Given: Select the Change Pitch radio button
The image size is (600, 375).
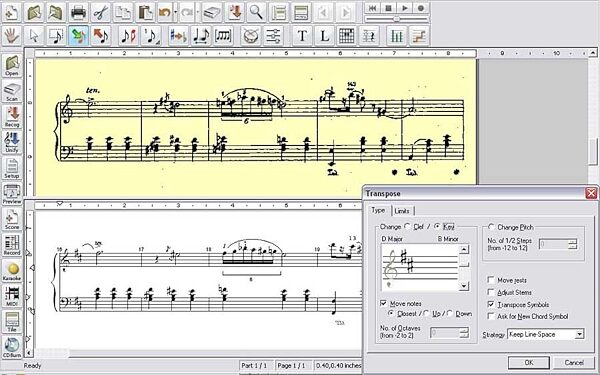Looking at the screenshot, I should click(x=491, y=227).
